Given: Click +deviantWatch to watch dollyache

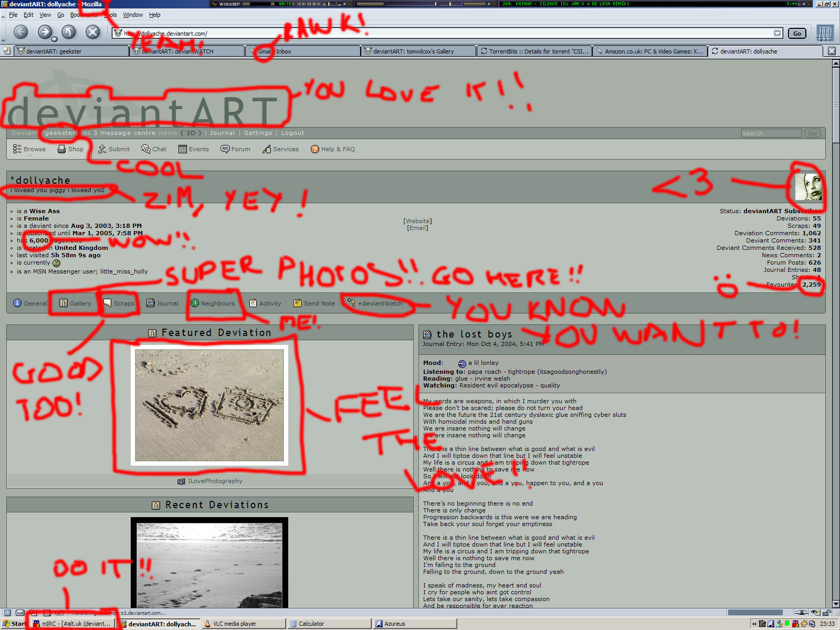Looking at the screenshot, I should [x=375, y=303].
